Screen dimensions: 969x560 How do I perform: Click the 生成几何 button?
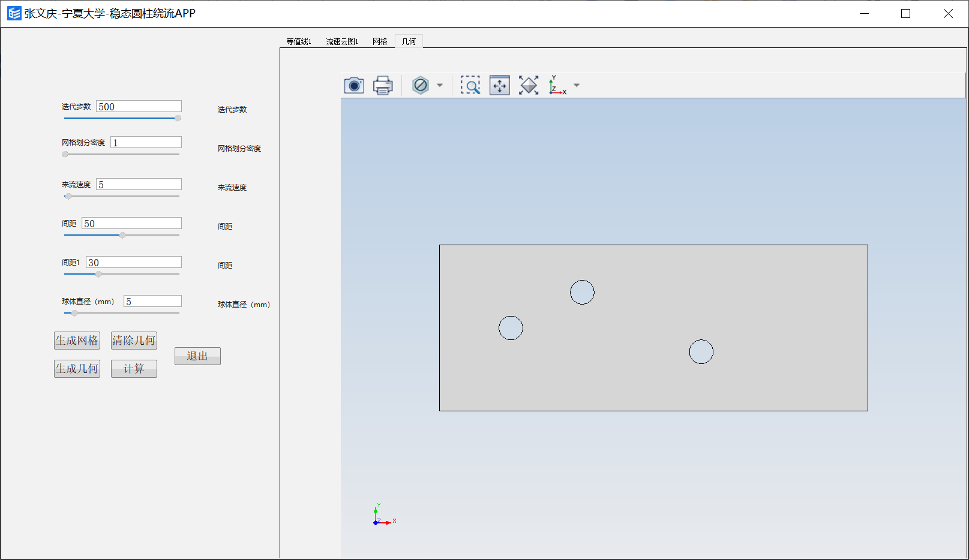click(77, 369)
